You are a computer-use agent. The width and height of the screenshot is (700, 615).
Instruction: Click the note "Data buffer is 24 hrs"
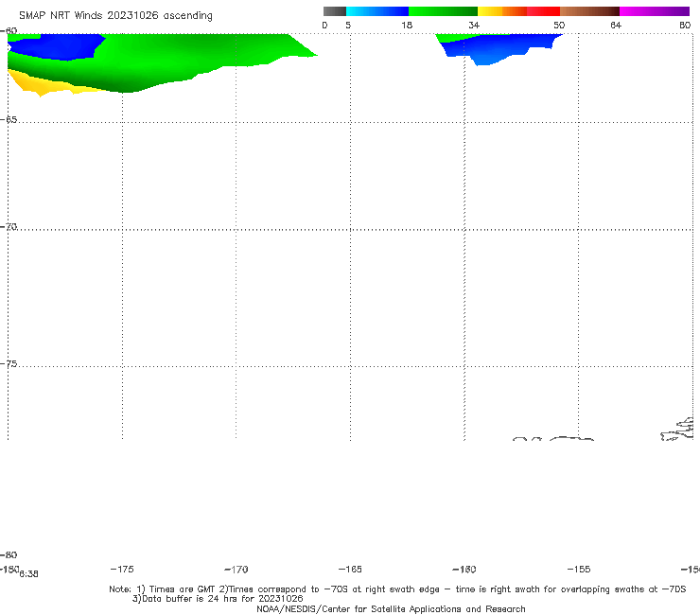191,599
